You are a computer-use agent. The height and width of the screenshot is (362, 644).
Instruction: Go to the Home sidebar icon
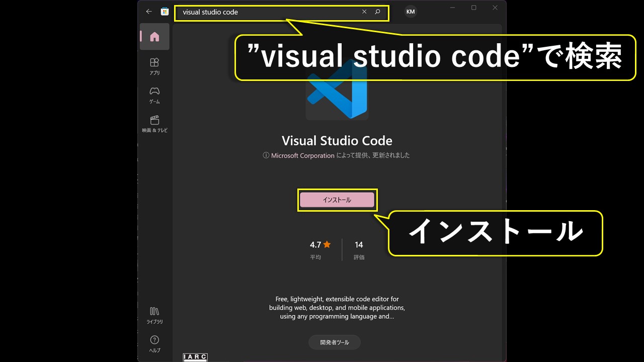click(x=154, y=37)
